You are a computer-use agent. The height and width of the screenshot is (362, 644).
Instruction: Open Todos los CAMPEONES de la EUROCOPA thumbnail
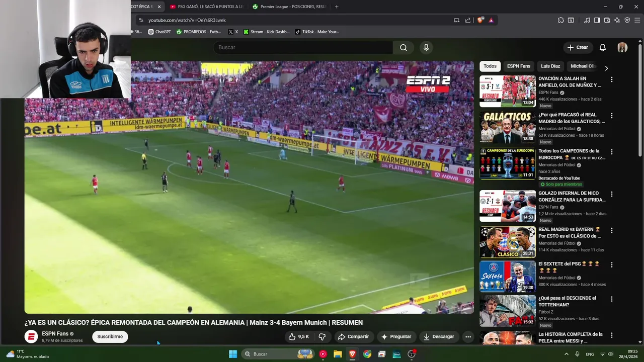pyautogui.click(x=508, y=163)
